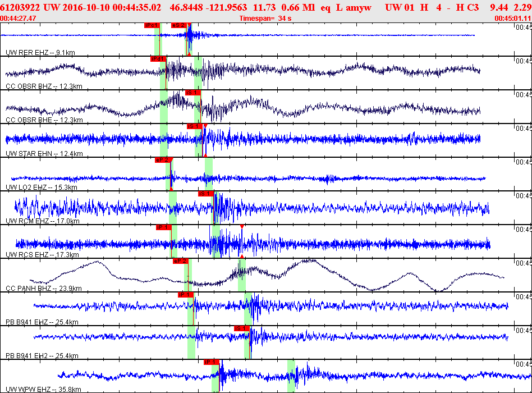Viewport: 532px width, 393px height.
Task: Click the UW LO2 EHZ -- 15.3km label
Action: (42, 188)
